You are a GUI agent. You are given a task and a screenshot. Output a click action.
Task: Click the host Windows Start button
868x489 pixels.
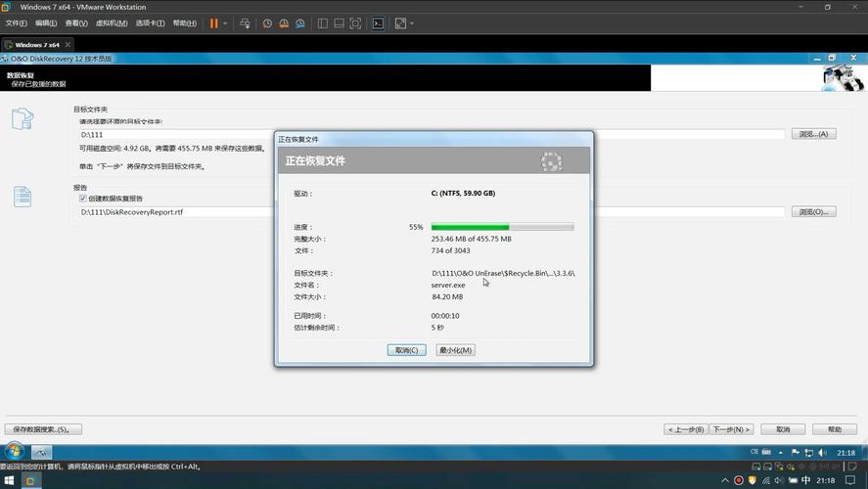[9, 480]
